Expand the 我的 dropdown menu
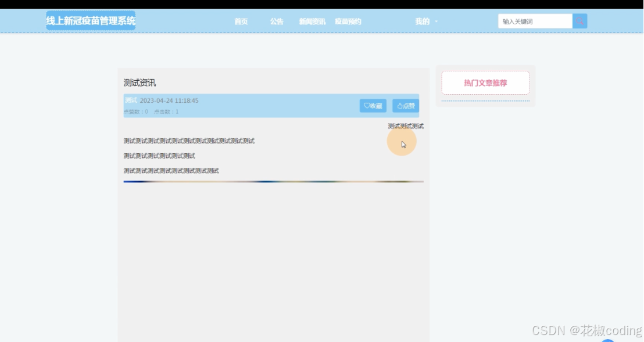 (426, 21)
